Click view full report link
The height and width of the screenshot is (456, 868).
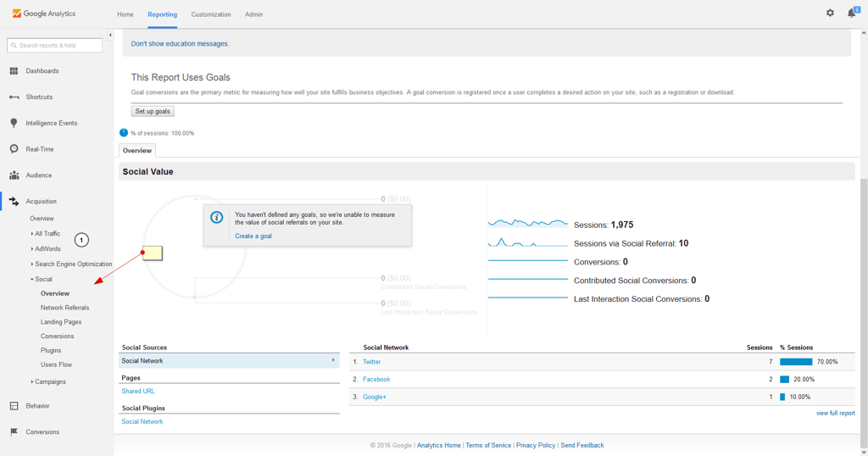click(x=835, y=413)
